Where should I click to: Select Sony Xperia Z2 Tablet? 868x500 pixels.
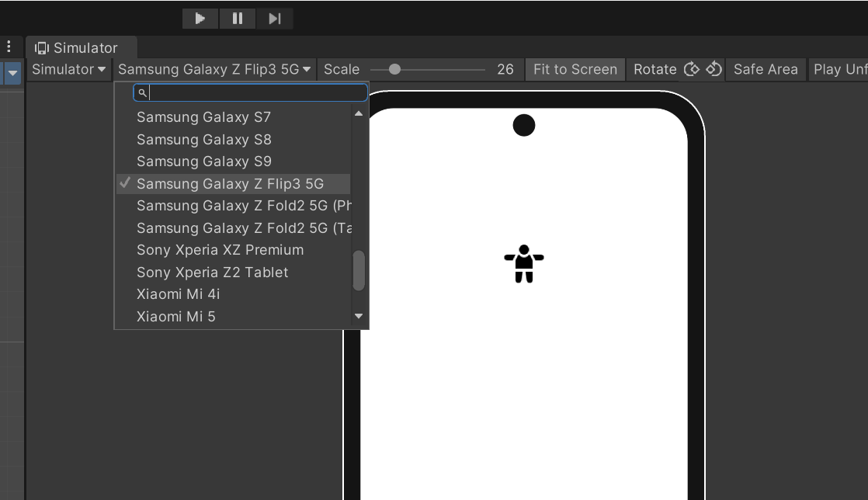coord(233,272)
